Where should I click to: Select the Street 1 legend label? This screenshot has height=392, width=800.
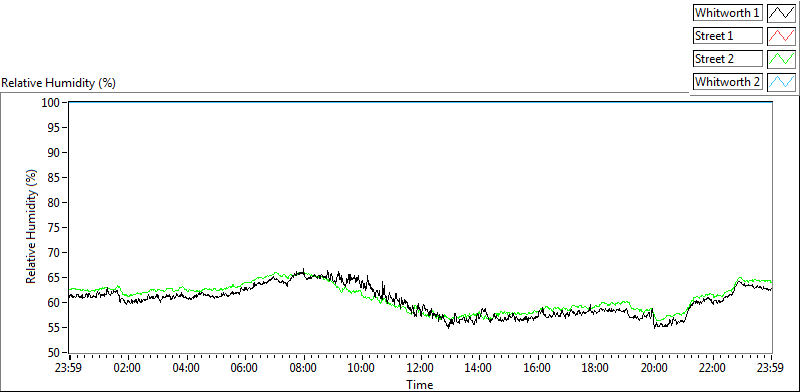pos(728,36)
